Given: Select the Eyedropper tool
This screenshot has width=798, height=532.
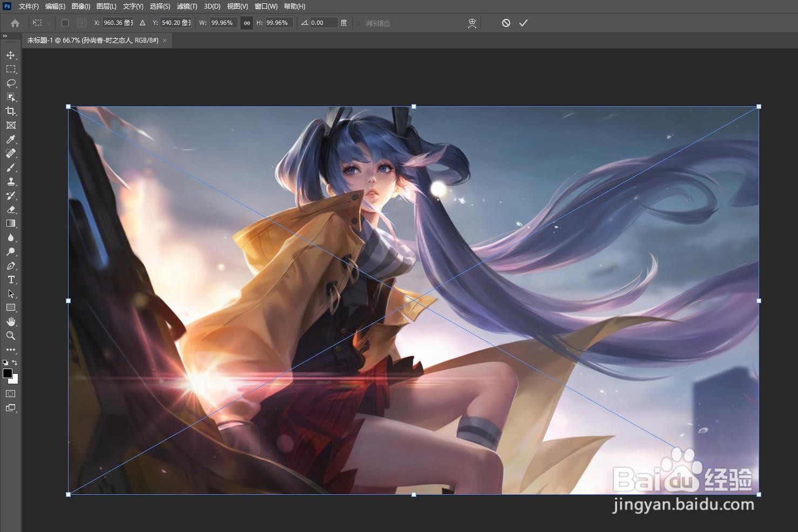Looking at the screenshot, I should [x=11, y=139].
